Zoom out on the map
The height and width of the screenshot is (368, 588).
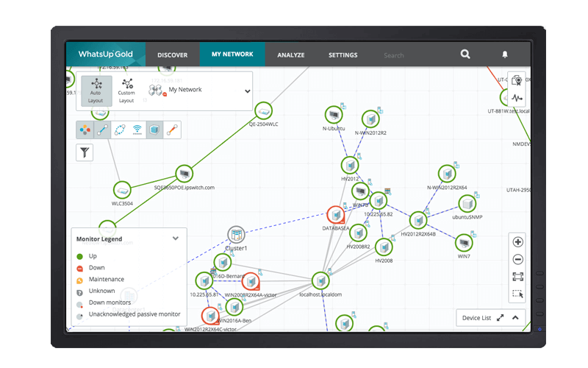tap(517, 259)
